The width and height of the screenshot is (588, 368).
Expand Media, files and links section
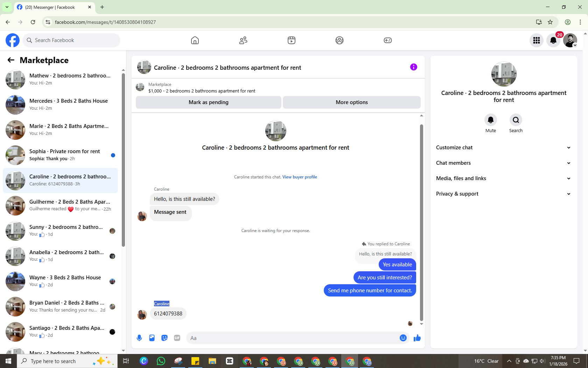[x=504, y=178]
